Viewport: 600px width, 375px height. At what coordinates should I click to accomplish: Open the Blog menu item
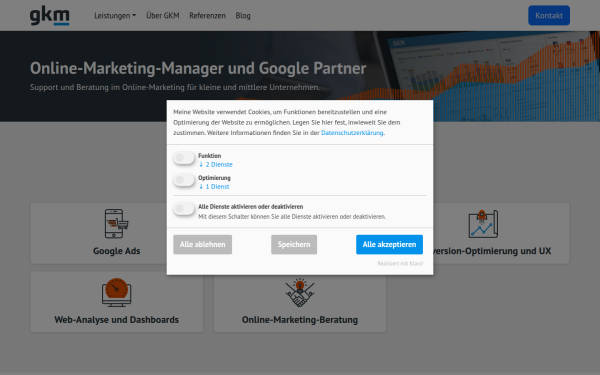(243, 16)
